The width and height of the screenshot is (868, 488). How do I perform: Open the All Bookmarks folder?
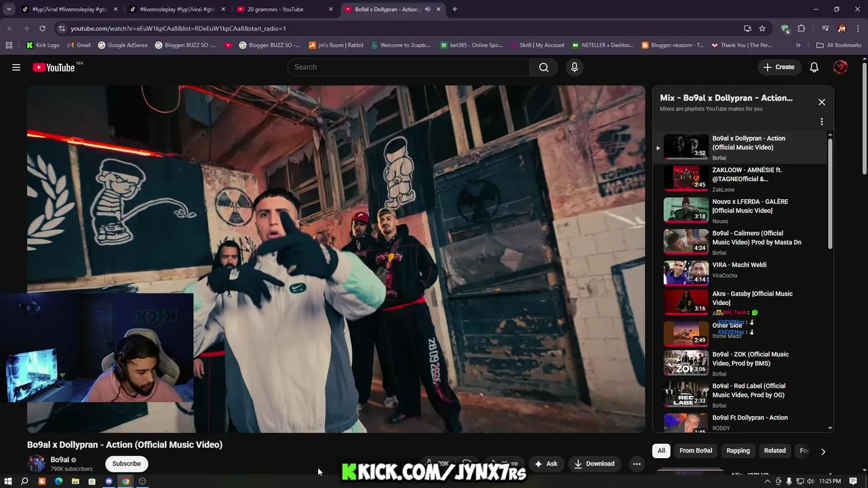coord(839,45)
